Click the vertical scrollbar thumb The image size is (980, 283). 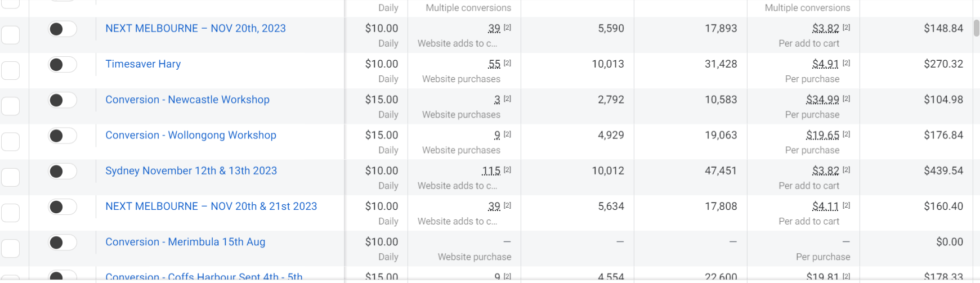(x=977, y=28)
